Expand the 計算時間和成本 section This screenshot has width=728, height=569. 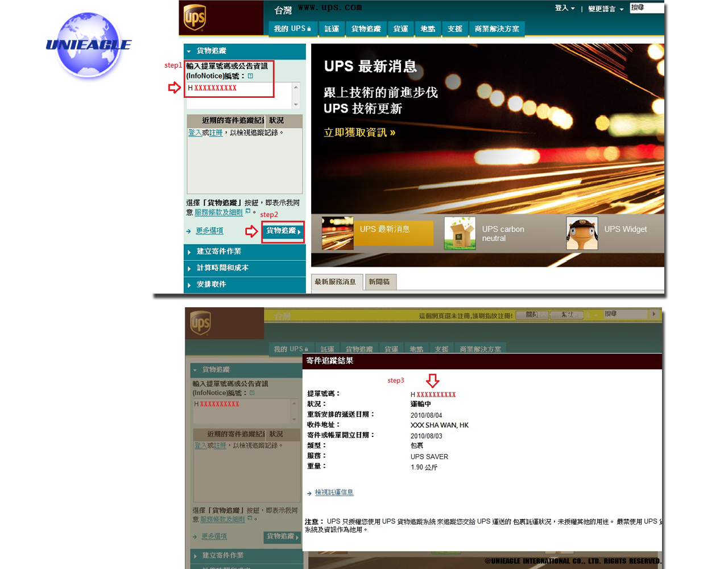pyautogui.click(x=245, y=268)
